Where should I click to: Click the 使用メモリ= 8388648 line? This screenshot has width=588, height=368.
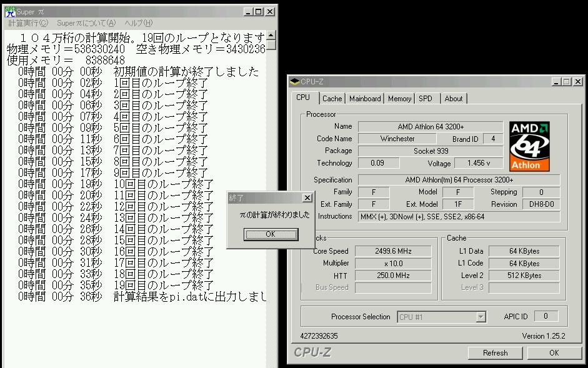66,60
